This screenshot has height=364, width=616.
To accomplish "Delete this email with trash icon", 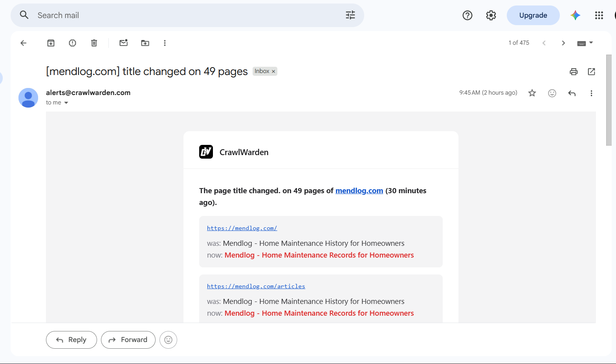I will pyautogui.click(x=94, y=43).
